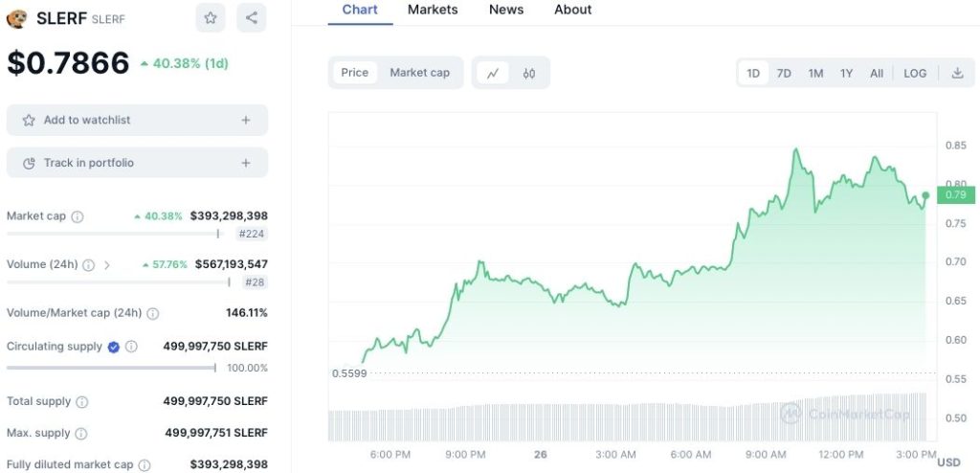The image size is (980, 473).
Task: Open the News tab
Action: pyautogui.click(x=506, y=10)
